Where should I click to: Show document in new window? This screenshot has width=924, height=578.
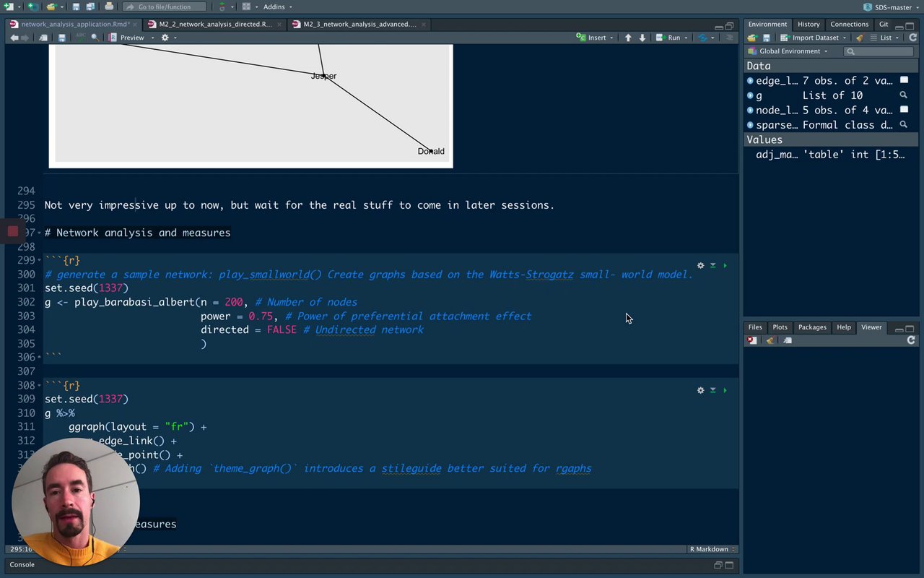[x=44, y=38]
